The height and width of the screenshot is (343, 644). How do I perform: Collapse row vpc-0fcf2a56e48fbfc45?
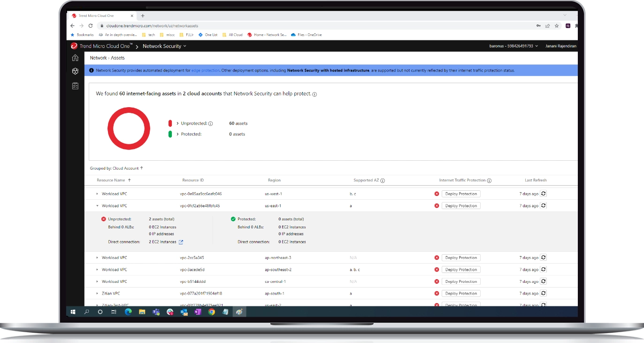tap(97, 206)
